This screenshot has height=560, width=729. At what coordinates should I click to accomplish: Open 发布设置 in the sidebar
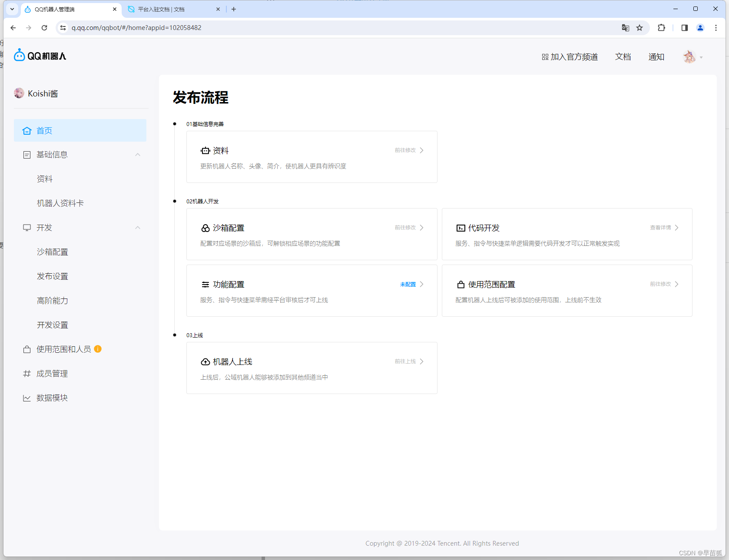pyautogui.click(x=53, y=276)
